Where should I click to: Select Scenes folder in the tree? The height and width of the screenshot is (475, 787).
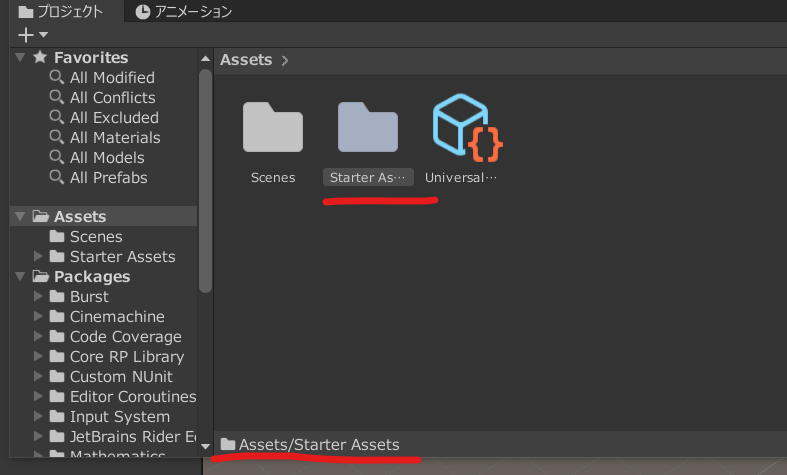pos(96,237)
